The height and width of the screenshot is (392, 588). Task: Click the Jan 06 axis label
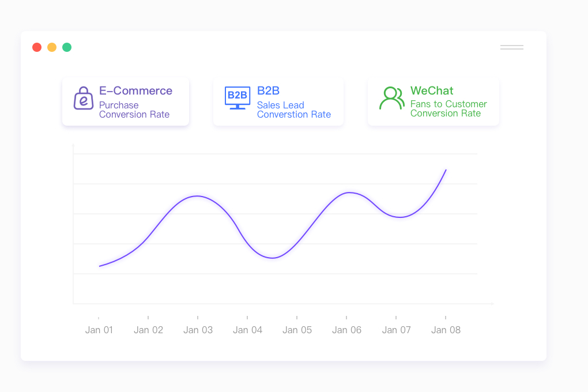coord(346,330)
